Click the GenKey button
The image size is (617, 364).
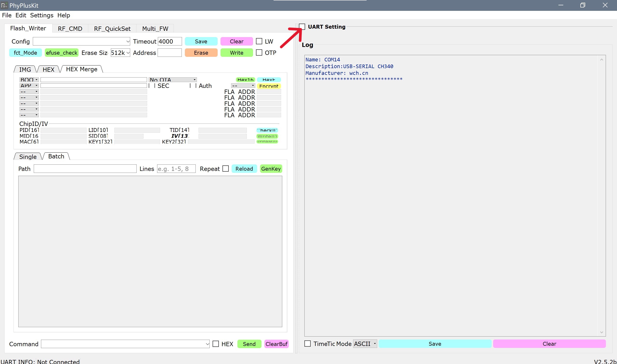(271, 169)
